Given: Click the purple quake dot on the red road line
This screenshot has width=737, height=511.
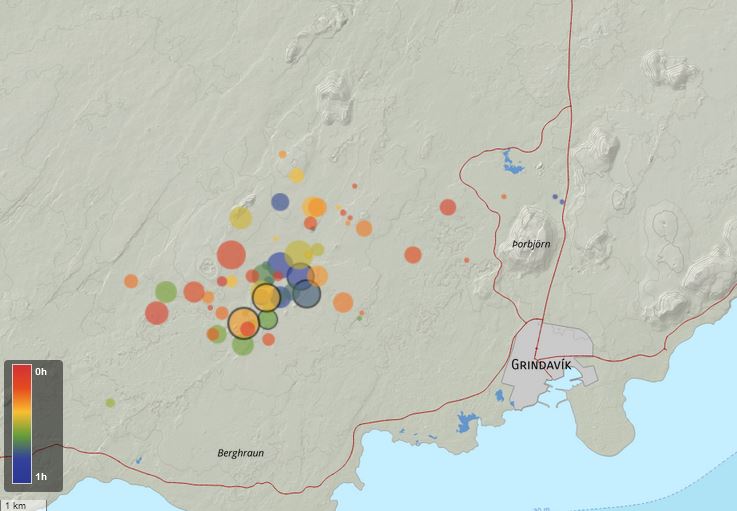Looking at the screenshot, I should coord(562,202).
